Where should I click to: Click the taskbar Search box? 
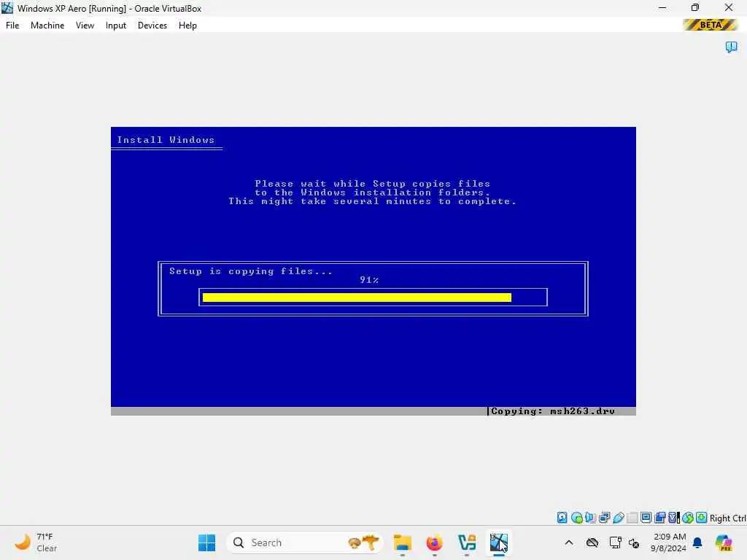click(x=305, y=542)
